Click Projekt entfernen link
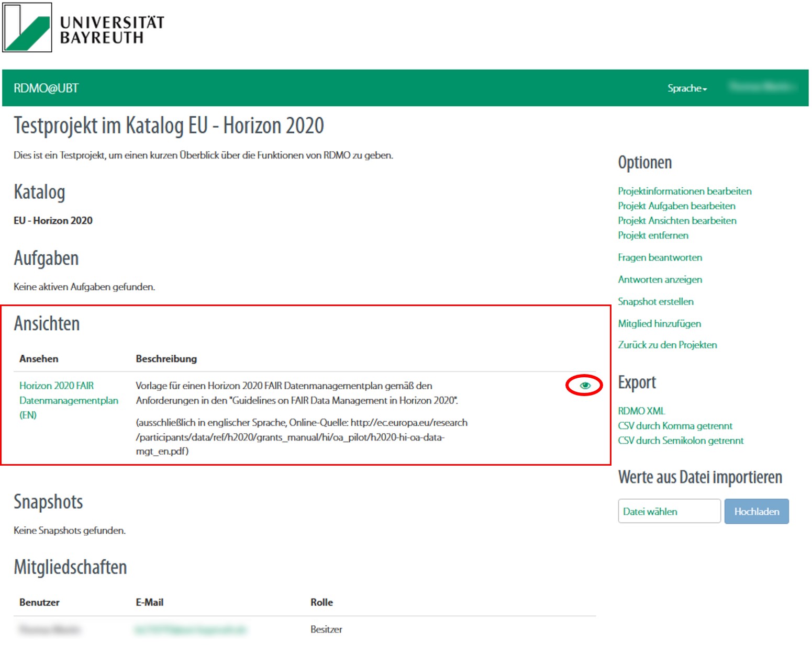 (653, 235)
